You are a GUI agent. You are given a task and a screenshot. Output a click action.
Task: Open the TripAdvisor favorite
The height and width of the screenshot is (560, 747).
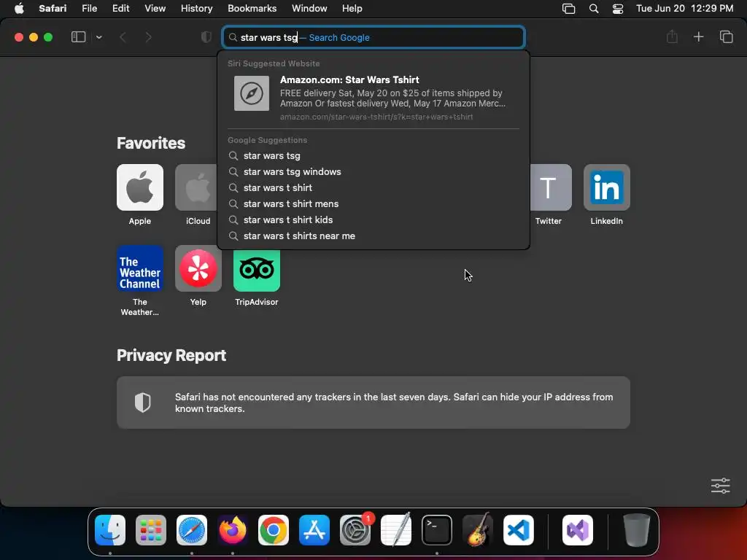click(257, 271)
